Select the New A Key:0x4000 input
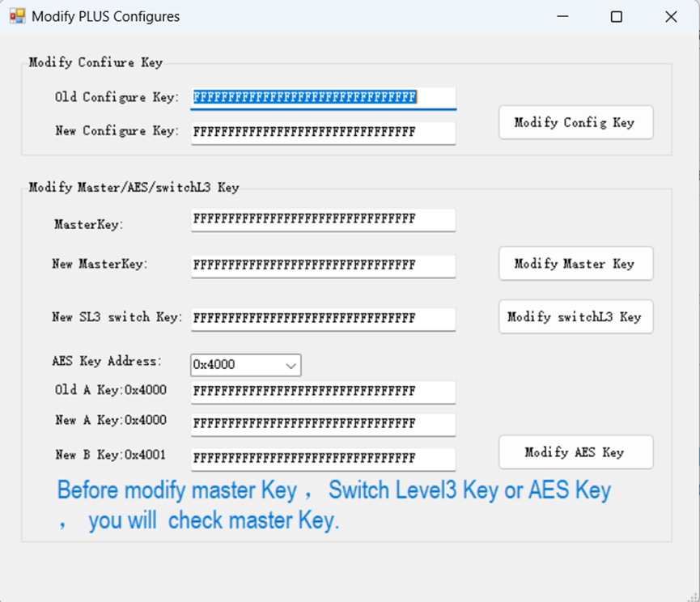This screenshot has width=700, height=602. coord(323,424)
